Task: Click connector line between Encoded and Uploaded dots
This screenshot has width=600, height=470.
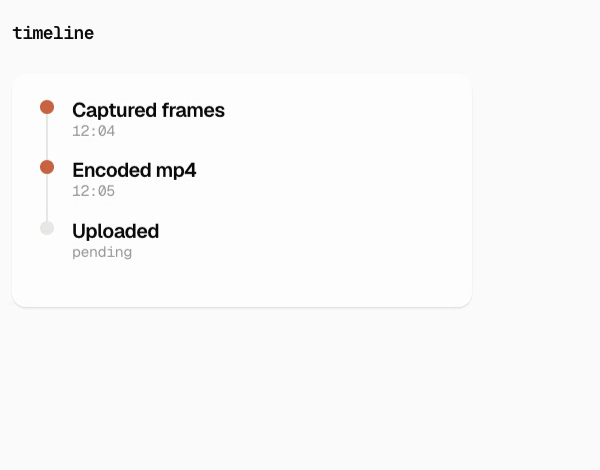Action: coord(47,197)
